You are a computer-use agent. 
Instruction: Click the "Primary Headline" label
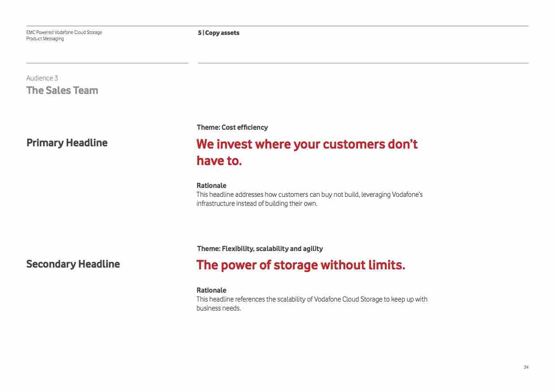(67, 143)
